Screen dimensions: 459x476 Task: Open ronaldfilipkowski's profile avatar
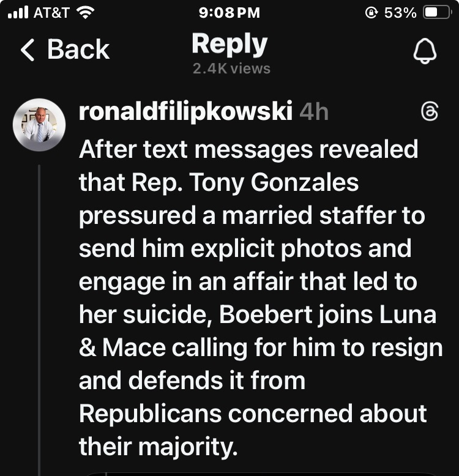coord(39,124)
